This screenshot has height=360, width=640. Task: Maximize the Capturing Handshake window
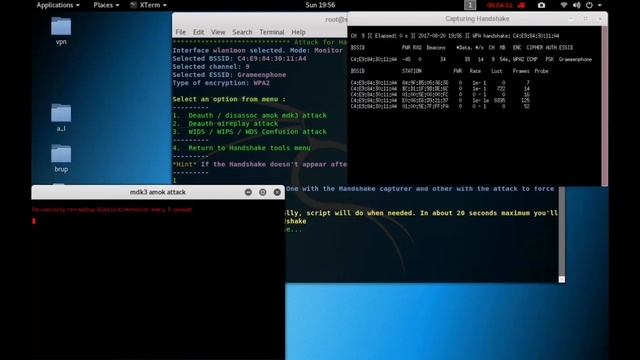[x=585, y=19]
